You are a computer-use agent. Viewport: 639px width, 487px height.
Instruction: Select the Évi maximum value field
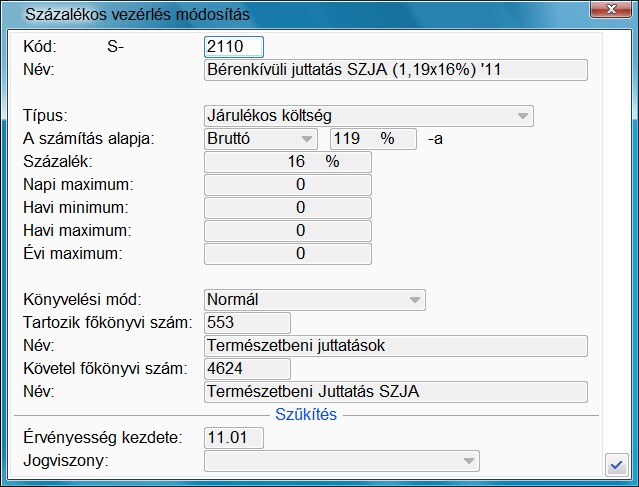(288, 253)
